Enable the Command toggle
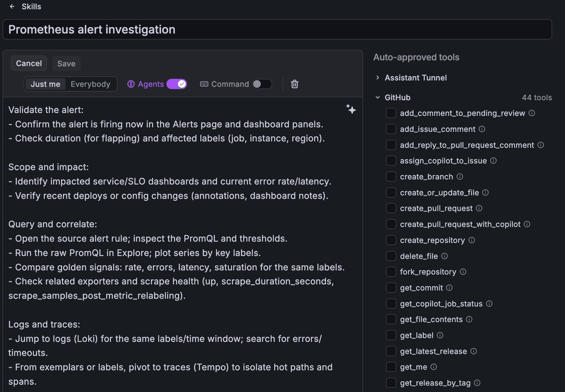 (262, 84)
